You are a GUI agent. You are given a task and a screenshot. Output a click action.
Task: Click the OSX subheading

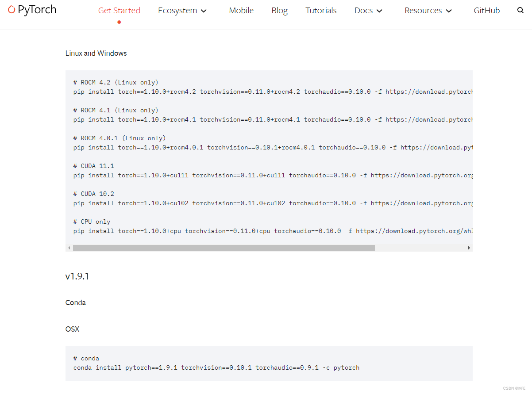point(72,329)
